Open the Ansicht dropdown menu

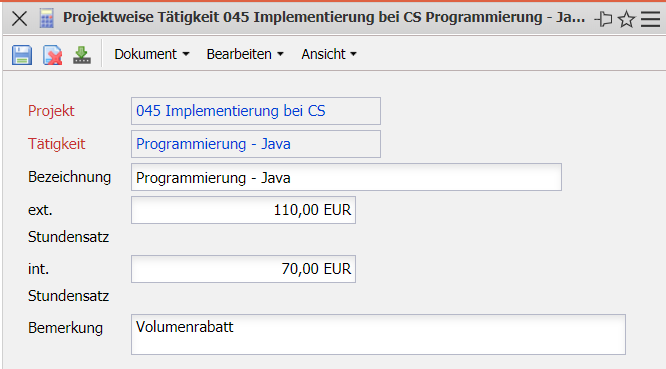coord(329,54)
